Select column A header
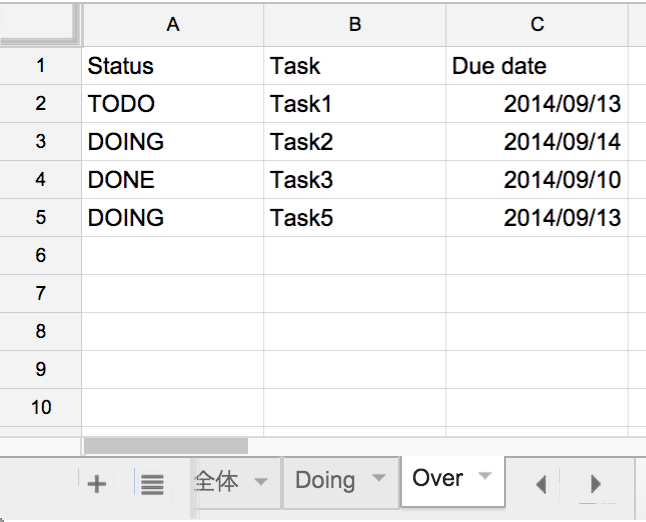This screenshot has height=522, width=646. 173,25
